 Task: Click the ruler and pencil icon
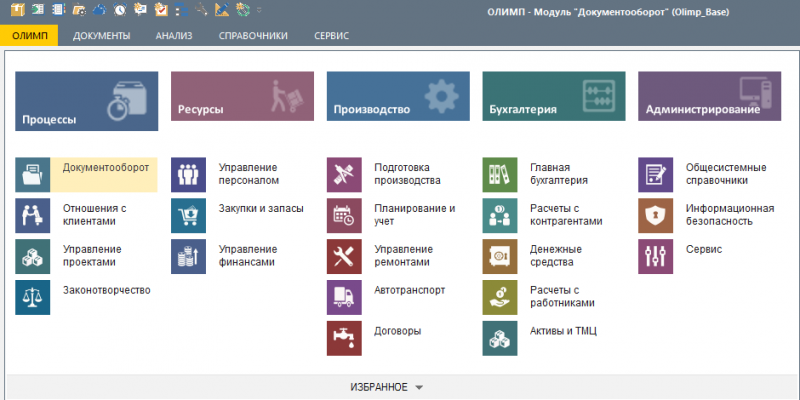click(x=222, y=9)
